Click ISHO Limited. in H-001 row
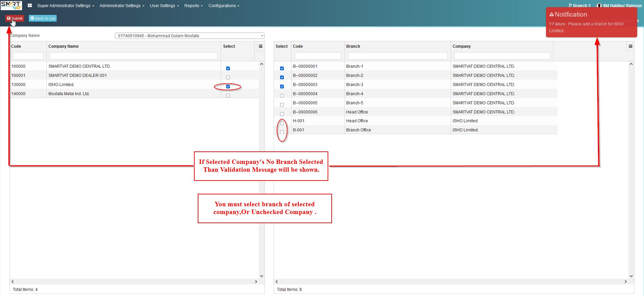 click(466, 121)
